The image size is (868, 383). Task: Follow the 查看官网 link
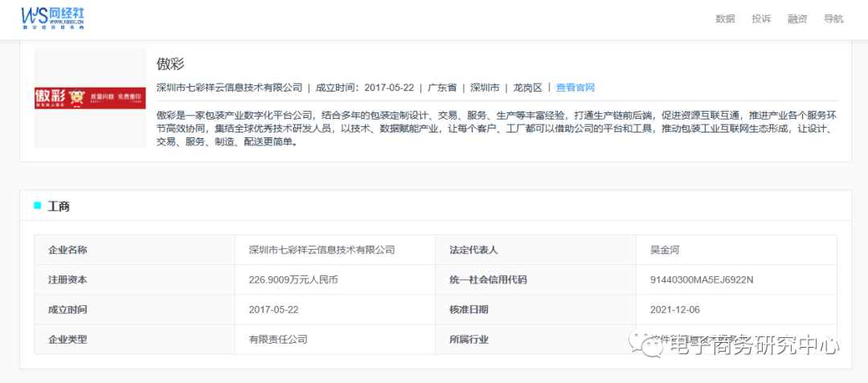pyautogui.click(x=575, y=88)
